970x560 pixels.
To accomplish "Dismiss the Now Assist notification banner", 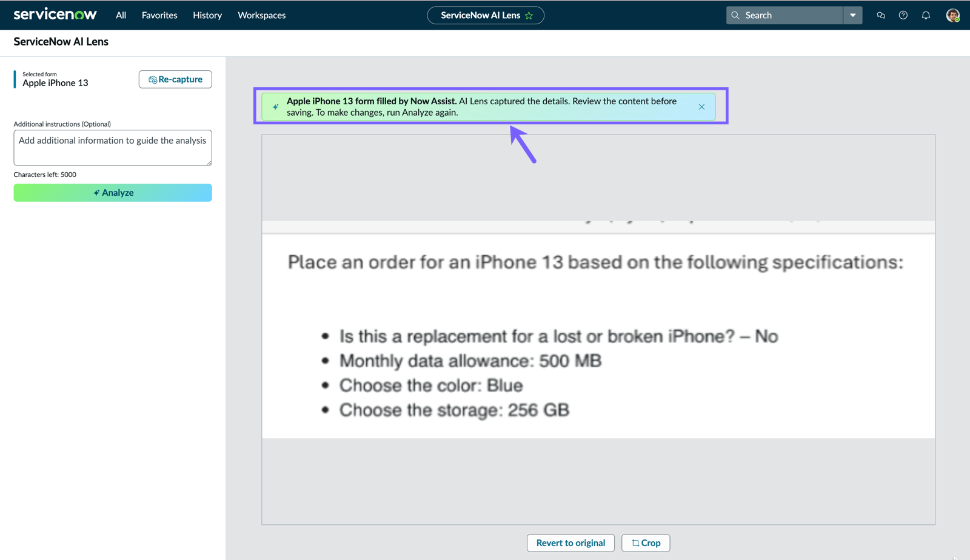I will 701,107.
